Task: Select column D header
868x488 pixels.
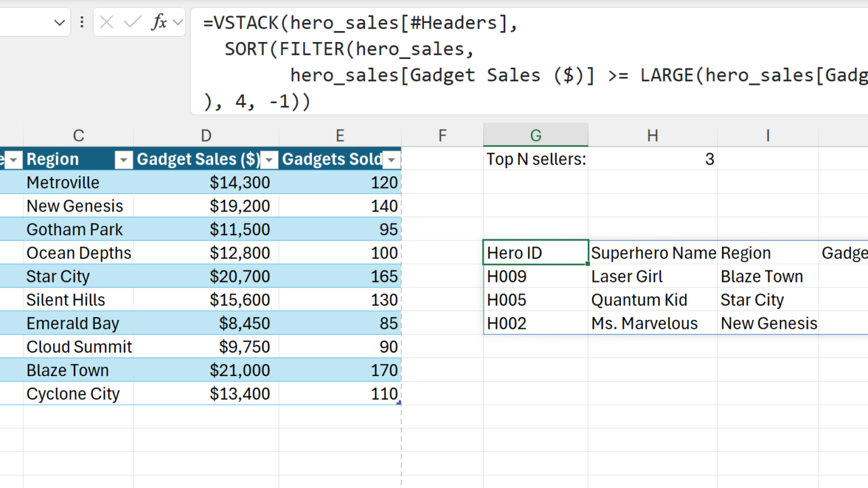Action: pyautogui.click(x=206, y=136)
